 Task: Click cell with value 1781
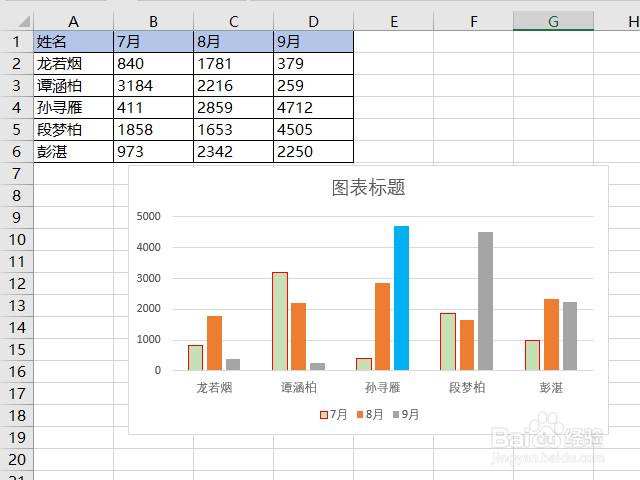pos(233,64)
